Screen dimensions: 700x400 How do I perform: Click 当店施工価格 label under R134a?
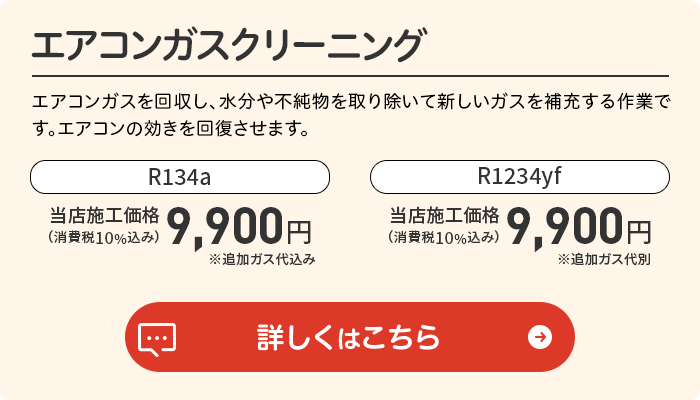104,216
